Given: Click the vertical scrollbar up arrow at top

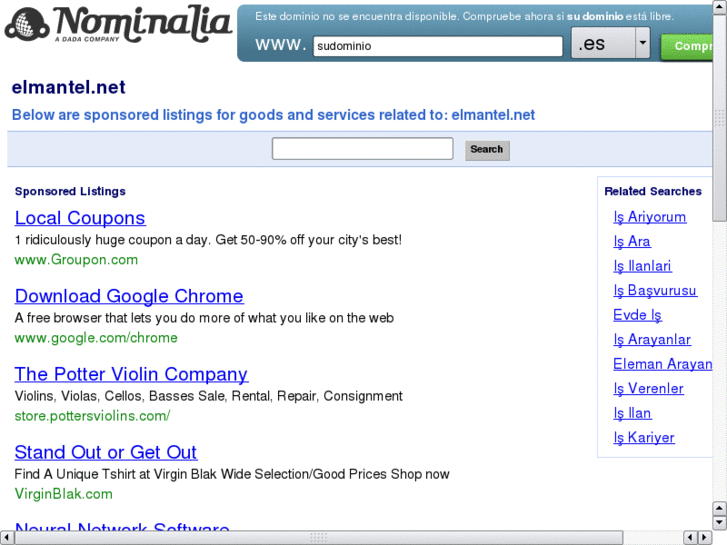Looking at the screenshot, I should (x=720, y=8).
